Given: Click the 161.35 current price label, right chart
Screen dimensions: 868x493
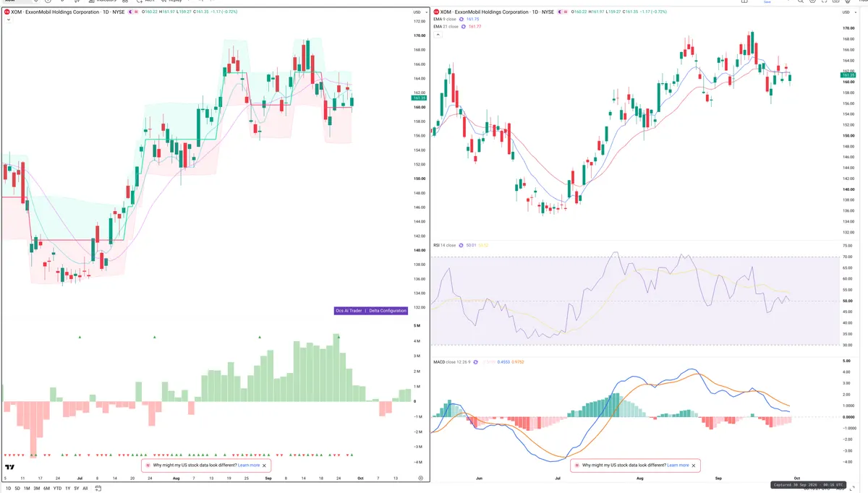Looking at the screenshot, I should pos(849,74).
